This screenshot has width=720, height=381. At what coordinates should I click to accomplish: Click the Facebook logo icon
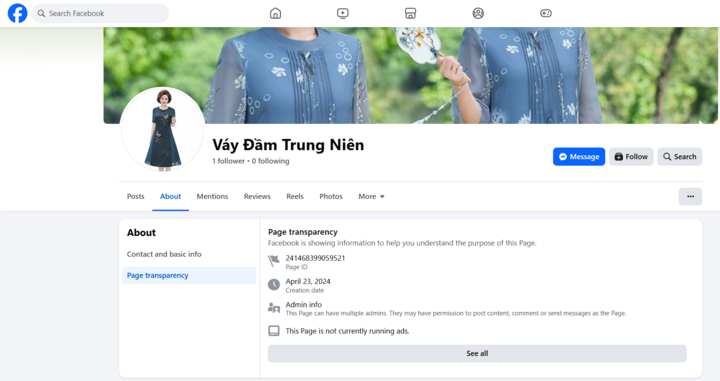click(x=17, y=13)
